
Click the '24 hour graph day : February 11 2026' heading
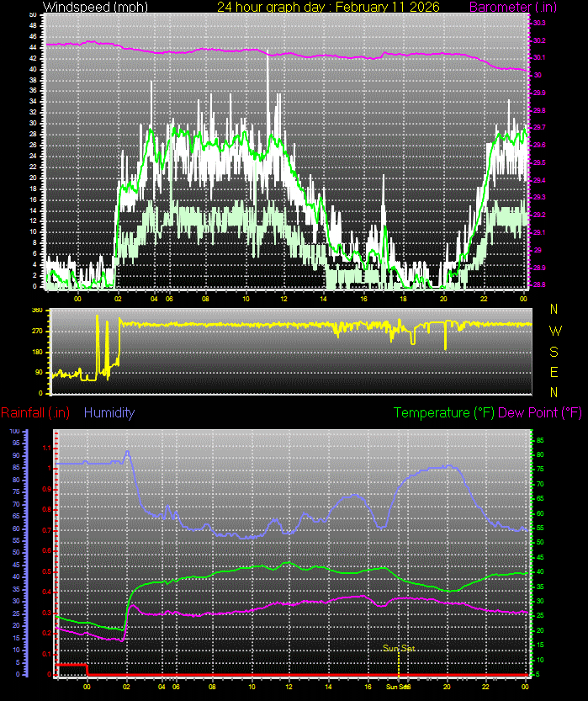coord(328,7)
